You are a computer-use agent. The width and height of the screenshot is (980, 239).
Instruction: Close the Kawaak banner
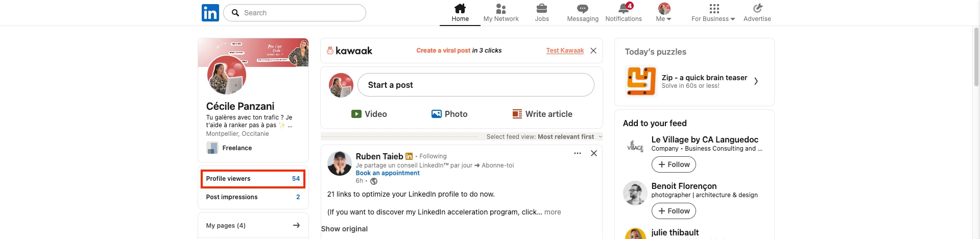[593, 51]
